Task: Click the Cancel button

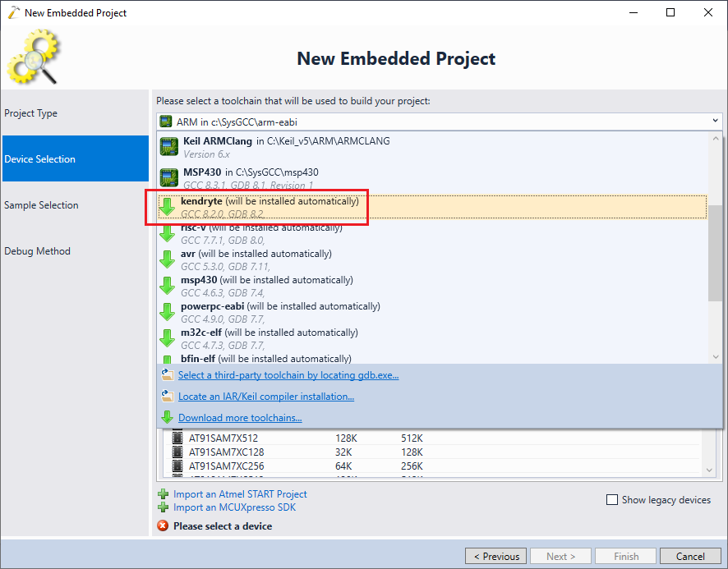Action: [690, 556]
